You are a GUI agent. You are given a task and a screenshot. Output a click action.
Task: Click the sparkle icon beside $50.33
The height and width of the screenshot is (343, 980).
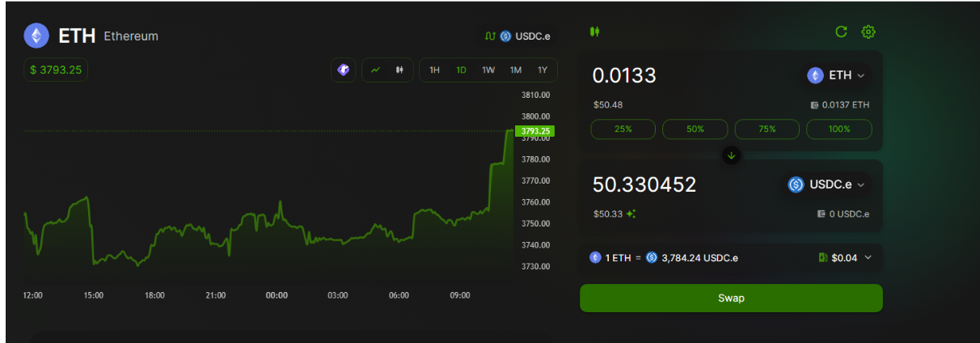point(631,214)
